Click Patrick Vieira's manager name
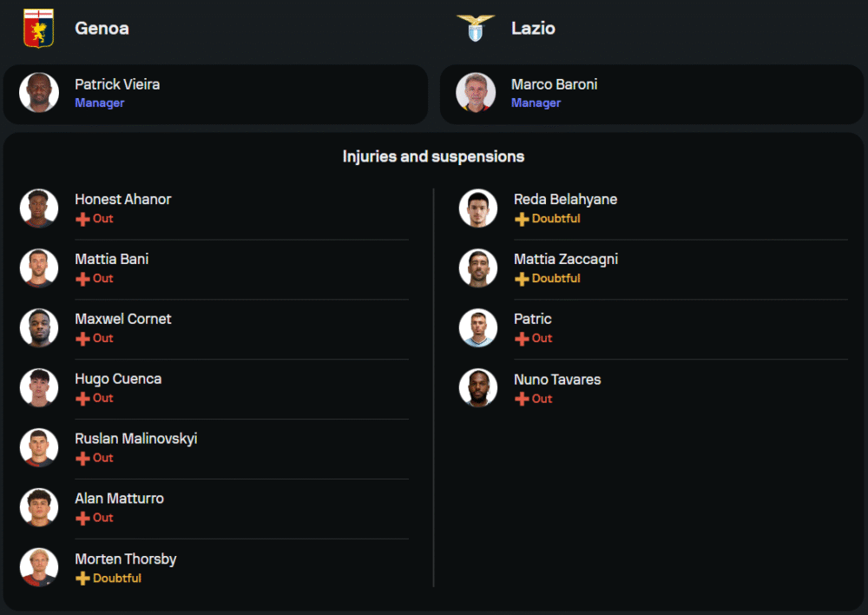The height and width of the screenshot is (615, 868). click(x=117, y=84)
